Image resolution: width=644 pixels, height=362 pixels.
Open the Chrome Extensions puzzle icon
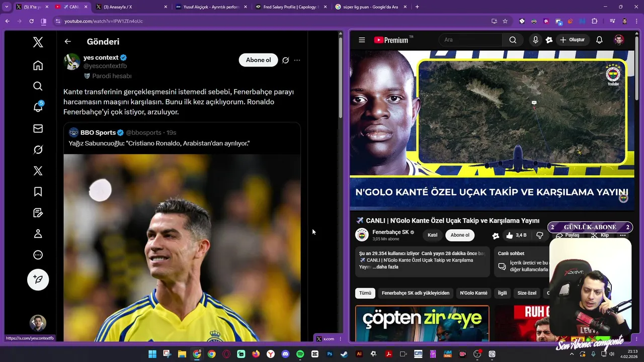click(595, 21)
